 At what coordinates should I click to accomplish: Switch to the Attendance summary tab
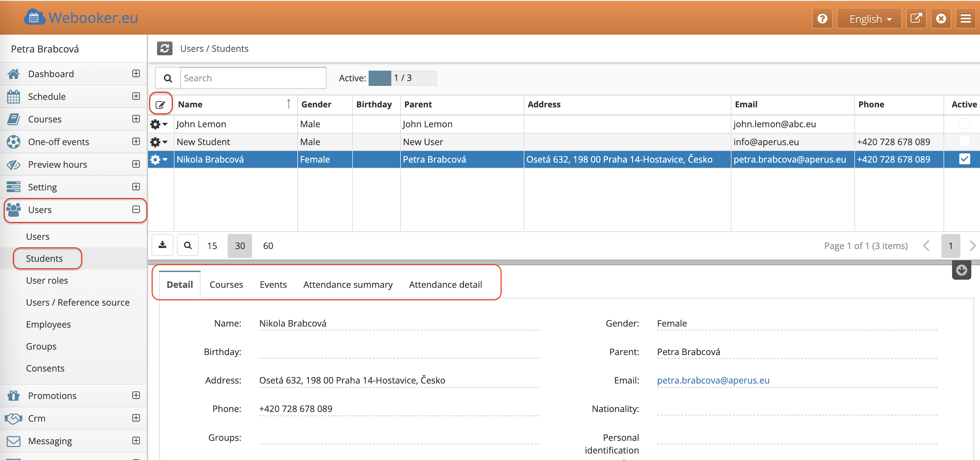pos(347,284)
